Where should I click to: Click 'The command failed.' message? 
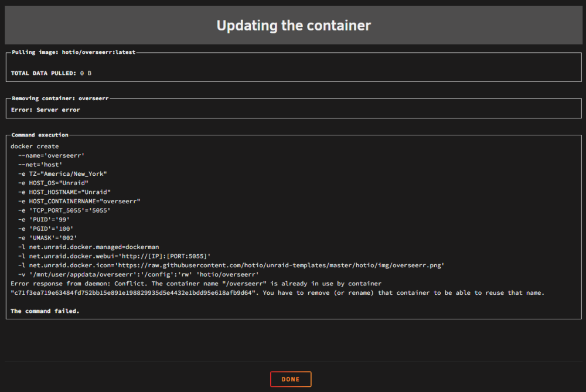click(45, 311)
